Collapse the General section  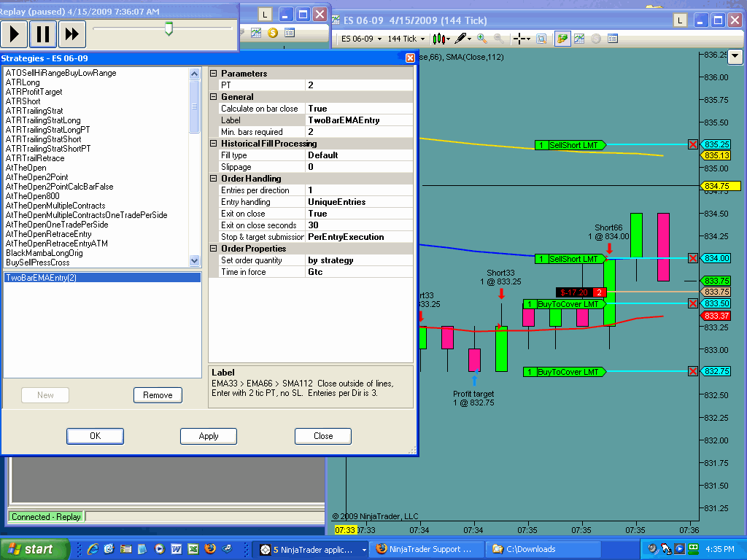[x=214, y=97]
